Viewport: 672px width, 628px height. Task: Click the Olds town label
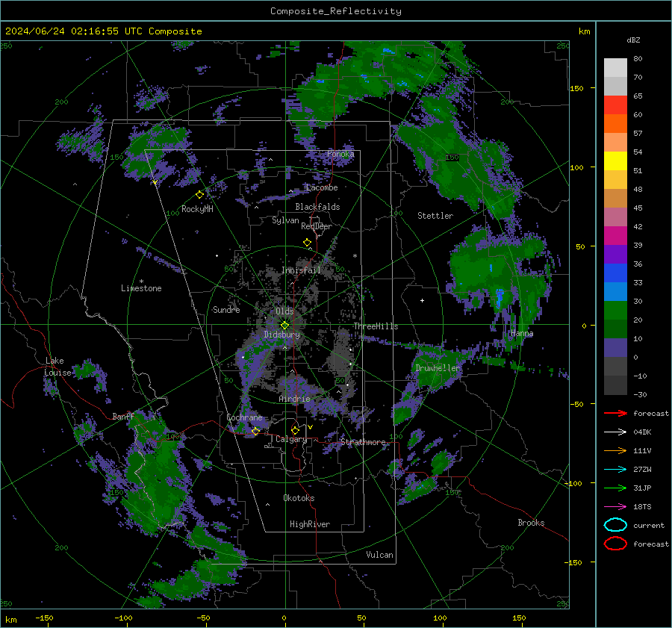(284, 311)
